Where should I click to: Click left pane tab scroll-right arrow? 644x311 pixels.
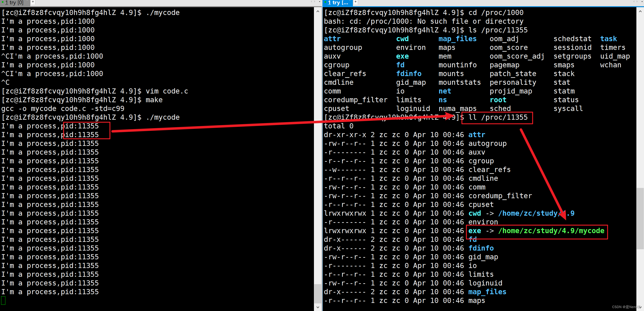point(314,2)
